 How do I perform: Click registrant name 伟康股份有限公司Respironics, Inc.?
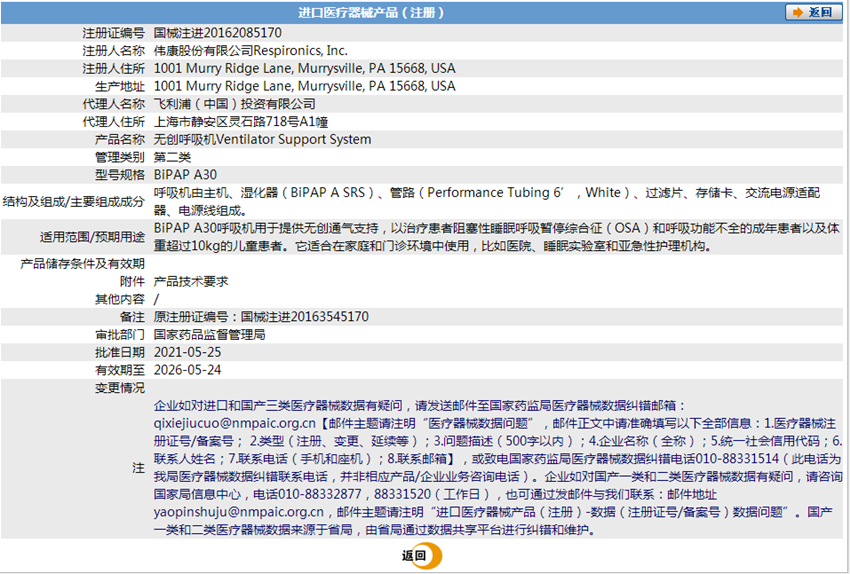[x=250, y=50]
